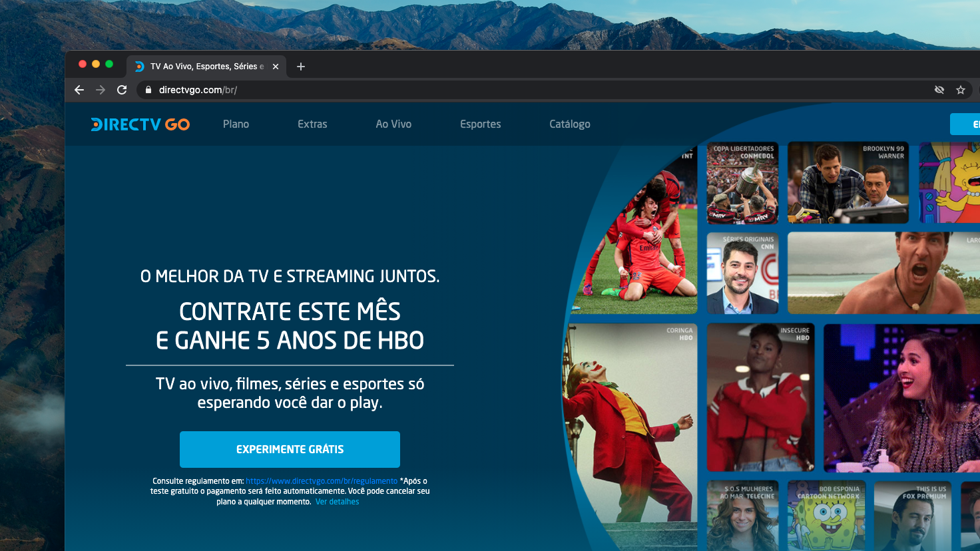Open the tracking protection eye icon
980x551 pixels.
pos(939,90)
